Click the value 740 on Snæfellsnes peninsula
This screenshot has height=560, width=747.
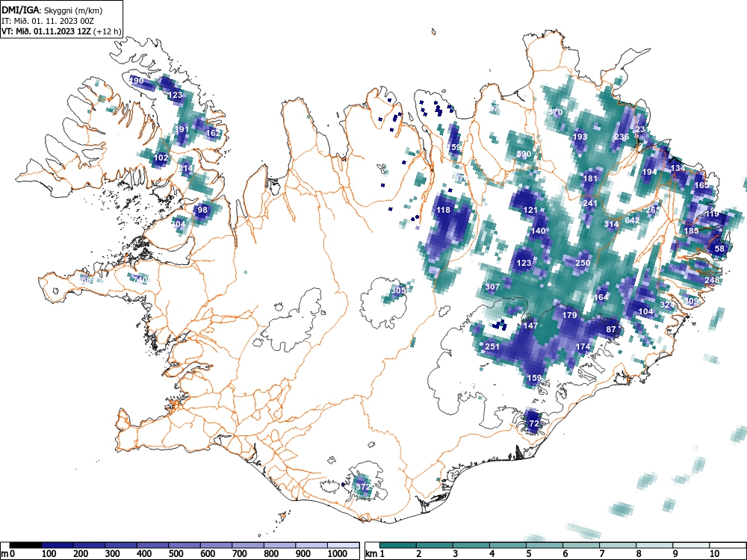tap(140, 279)
